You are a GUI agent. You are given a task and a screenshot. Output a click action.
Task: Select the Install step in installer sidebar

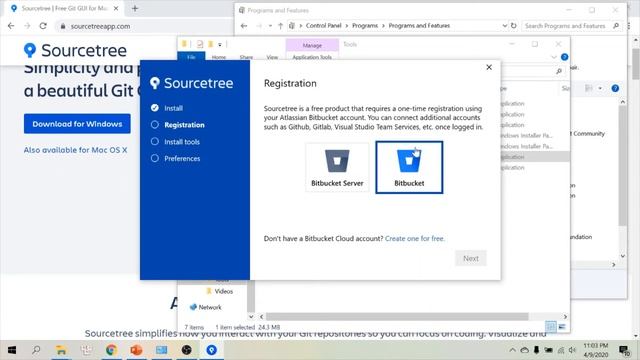click(167, 108)
